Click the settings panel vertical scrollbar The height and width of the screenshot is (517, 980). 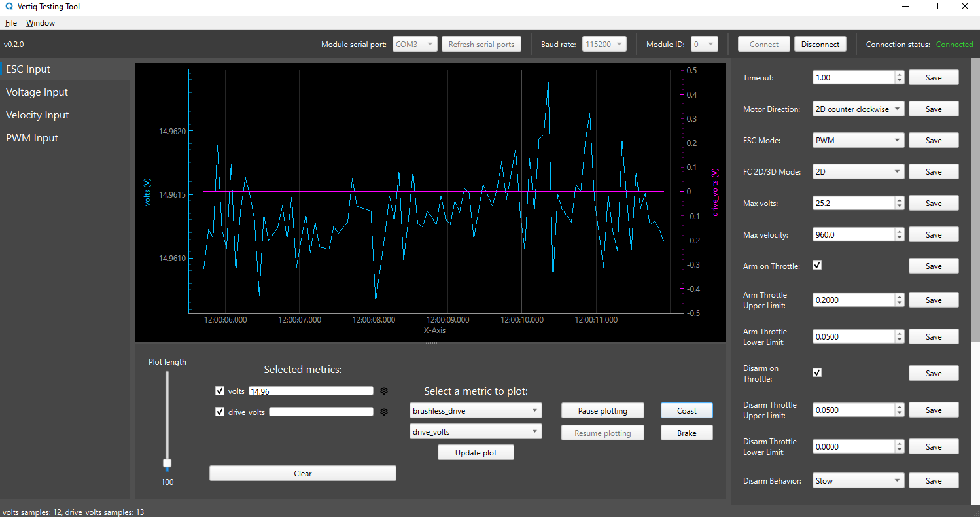pyautogui.click(x=975, y=200)
